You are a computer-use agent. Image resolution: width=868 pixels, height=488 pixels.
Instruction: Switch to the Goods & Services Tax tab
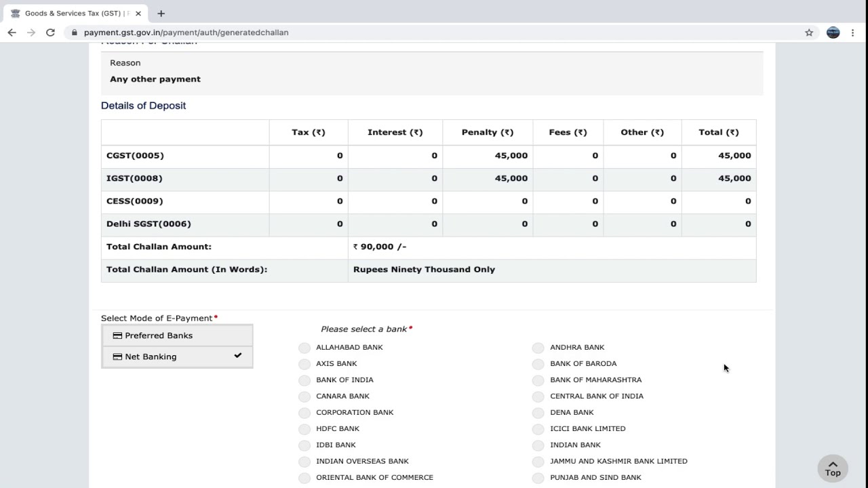click(x=75, y=14)
